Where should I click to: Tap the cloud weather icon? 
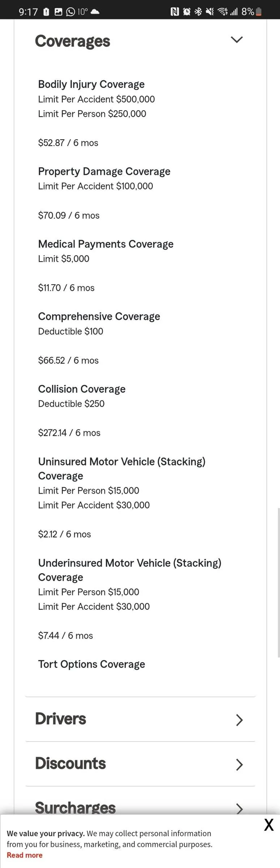tap(95, 12)
